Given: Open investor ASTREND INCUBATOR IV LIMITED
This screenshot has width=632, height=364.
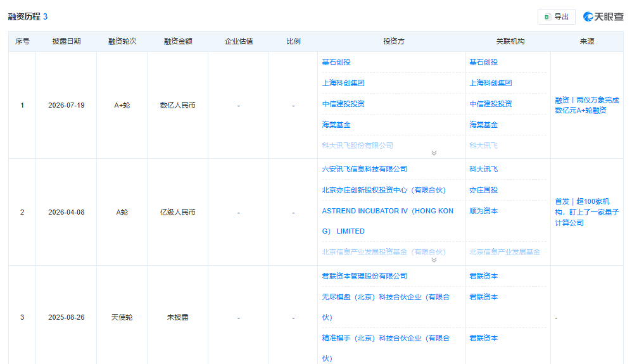Looking at the screenshot, I should pos(388,221).
